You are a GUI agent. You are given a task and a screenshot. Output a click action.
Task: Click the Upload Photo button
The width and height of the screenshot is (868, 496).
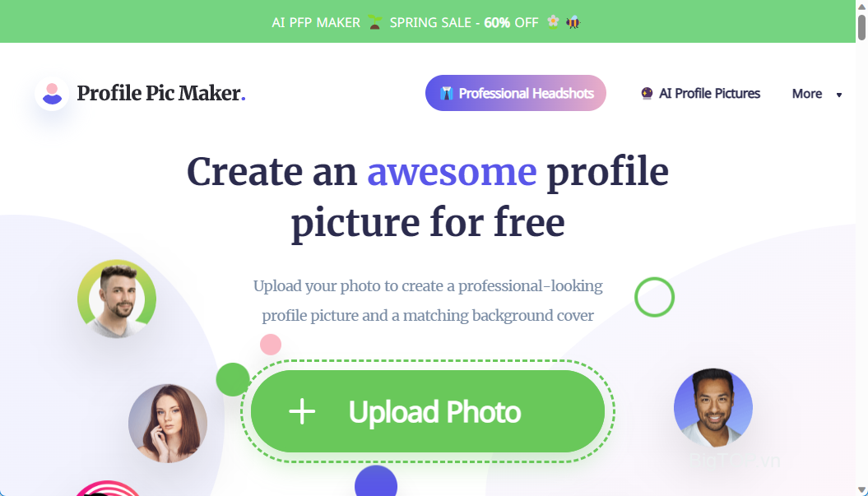coord(427,411)
